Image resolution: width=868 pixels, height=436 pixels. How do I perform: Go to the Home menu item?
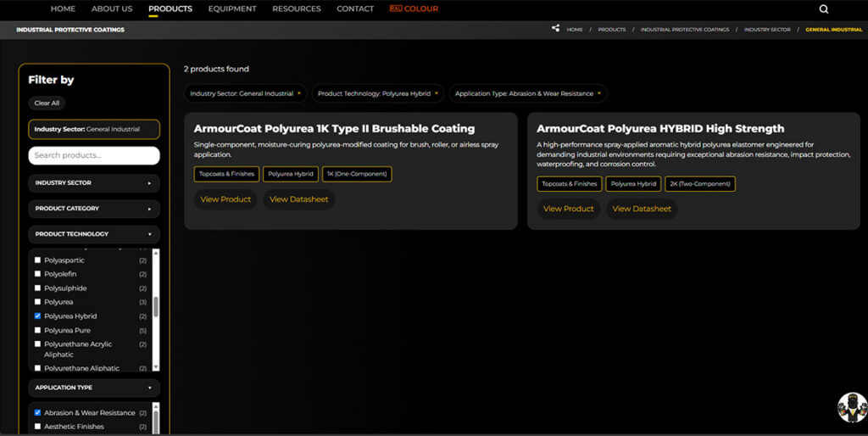(x=63, y=8)
